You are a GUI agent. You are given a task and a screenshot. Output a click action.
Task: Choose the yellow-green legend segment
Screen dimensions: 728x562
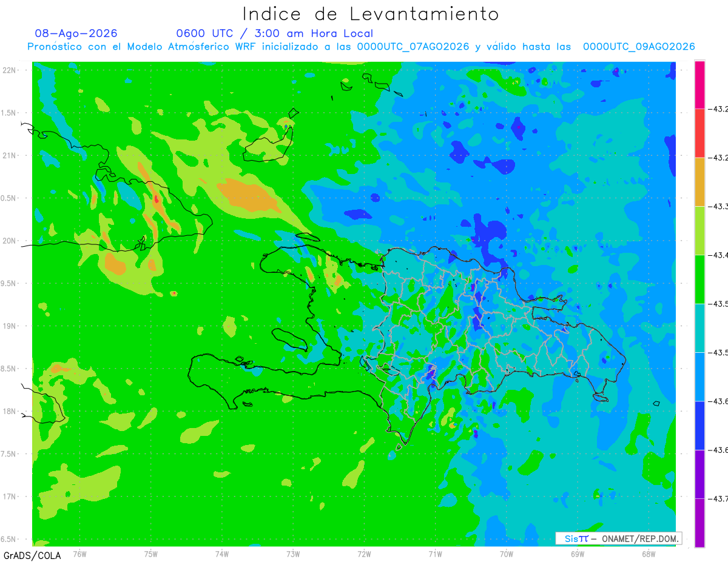(699, 230)
